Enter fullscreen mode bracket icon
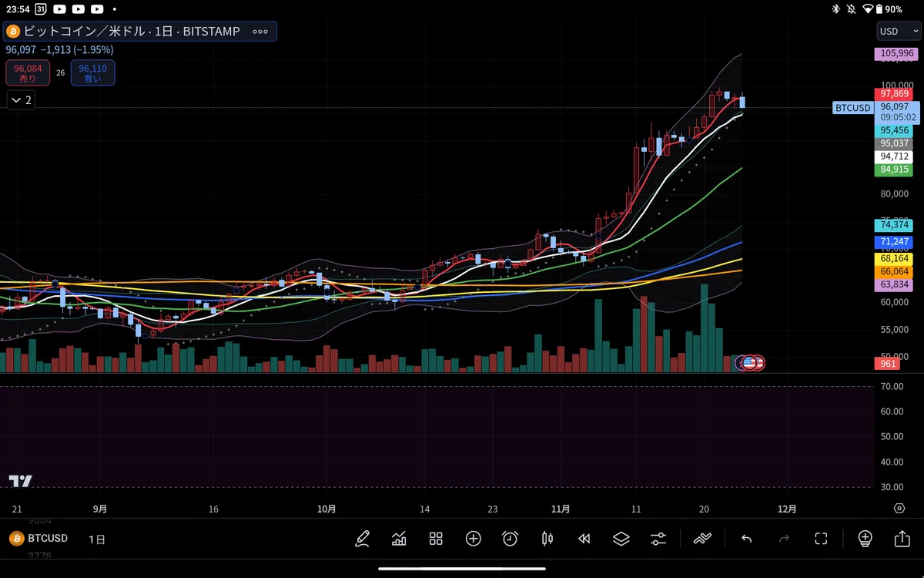Screen dimensions: 924x578 coord(821,539)
